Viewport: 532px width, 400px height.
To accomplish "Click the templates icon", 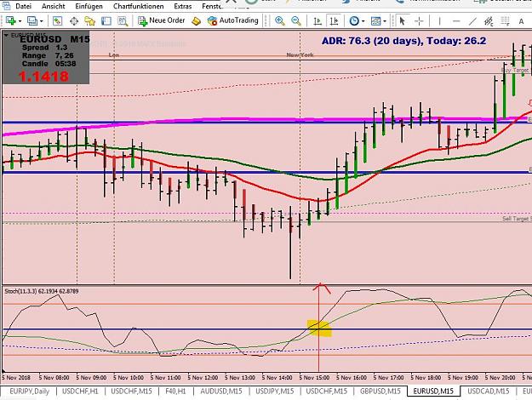I will pyautogui.click(x=376, y=21).
